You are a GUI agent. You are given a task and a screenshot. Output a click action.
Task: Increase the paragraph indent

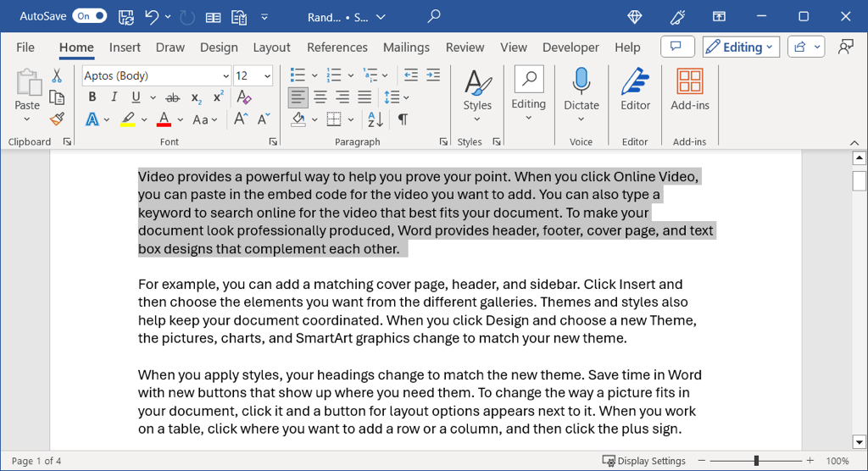tap(434, 75)
